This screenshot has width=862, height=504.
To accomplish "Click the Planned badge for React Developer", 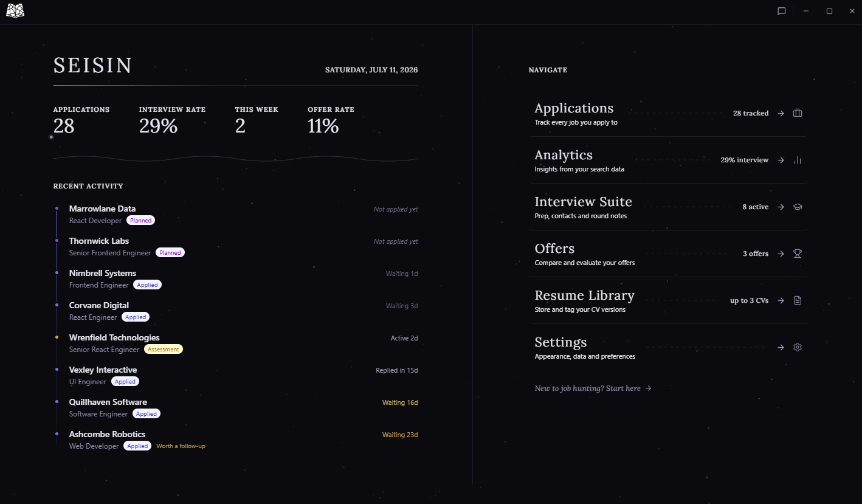I will coord(140,221).
